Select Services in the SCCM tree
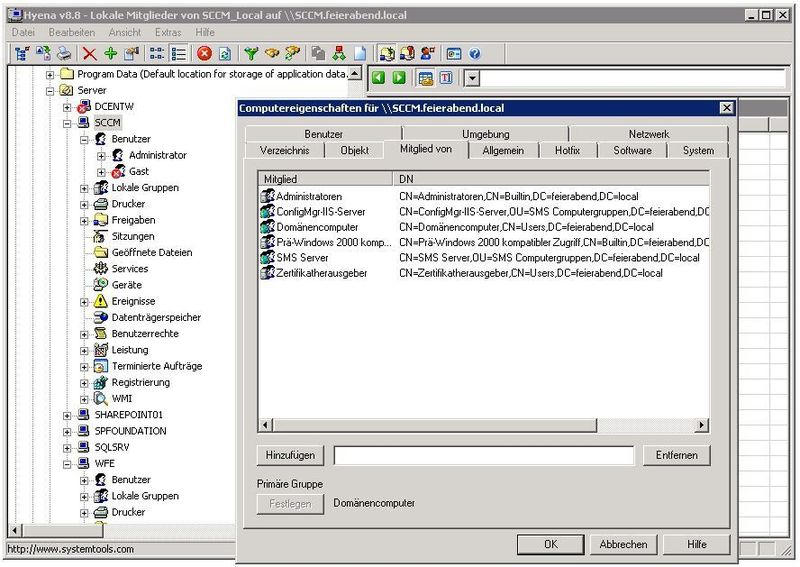 click(x=130, y=269)
